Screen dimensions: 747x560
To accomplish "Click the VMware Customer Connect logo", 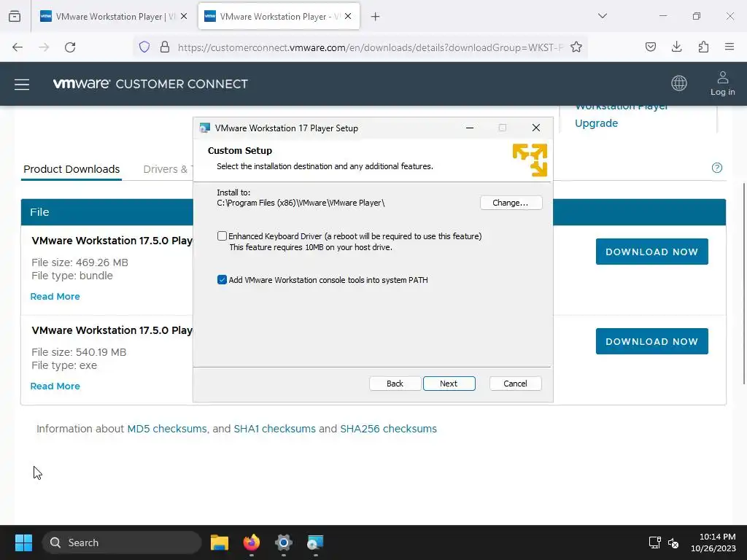I will [150, 84].
